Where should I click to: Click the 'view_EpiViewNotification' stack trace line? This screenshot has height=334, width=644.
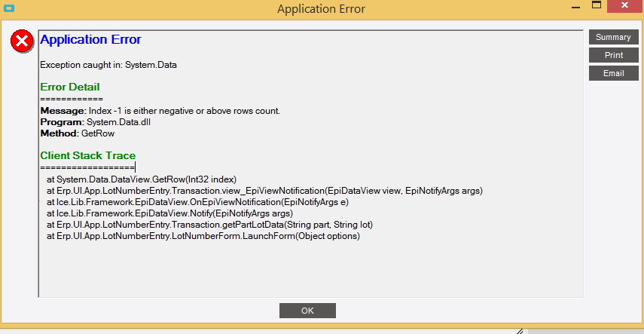click(264, 191)
